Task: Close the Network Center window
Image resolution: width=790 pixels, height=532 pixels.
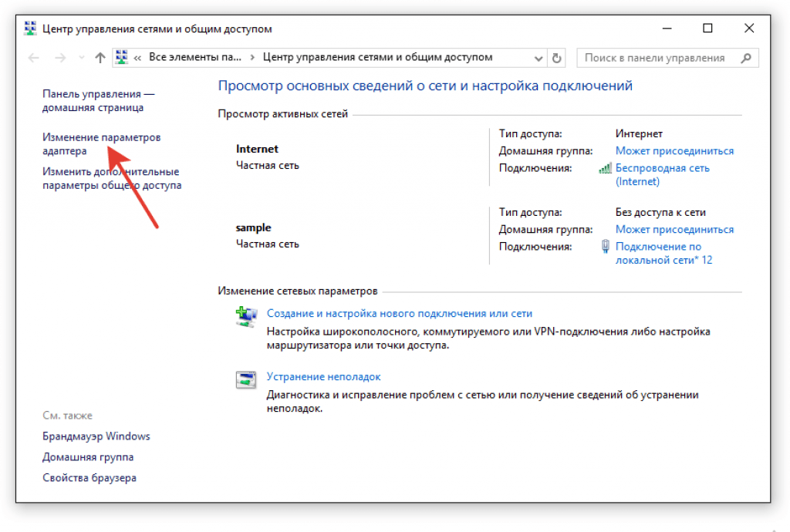Action: click(749, 29)
